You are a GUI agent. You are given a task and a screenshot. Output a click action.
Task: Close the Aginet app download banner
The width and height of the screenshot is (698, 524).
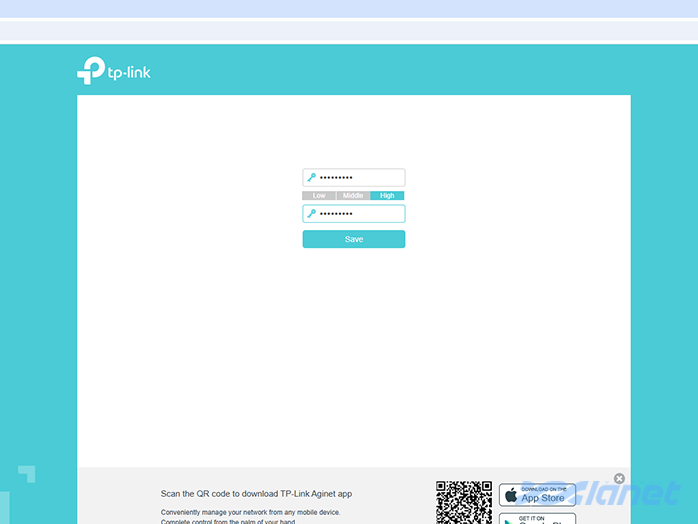coord(619,479)
